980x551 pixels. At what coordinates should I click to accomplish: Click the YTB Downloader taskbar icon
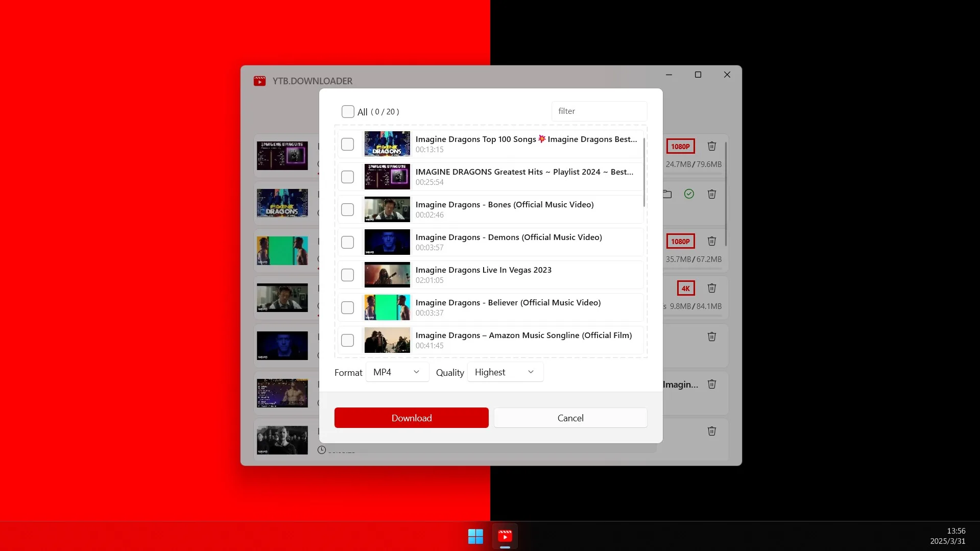click(x=505, y=536)
